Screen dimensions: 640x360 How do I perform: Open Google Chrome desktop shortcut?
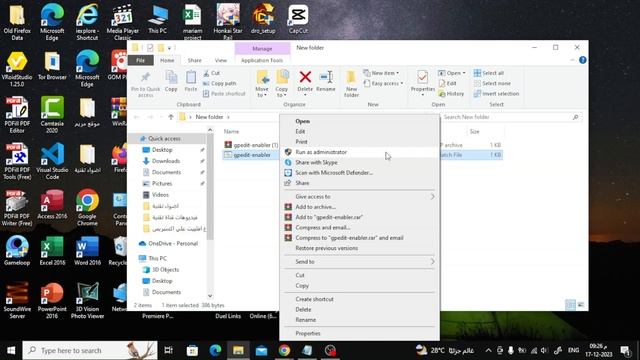[x=87, y=207]
